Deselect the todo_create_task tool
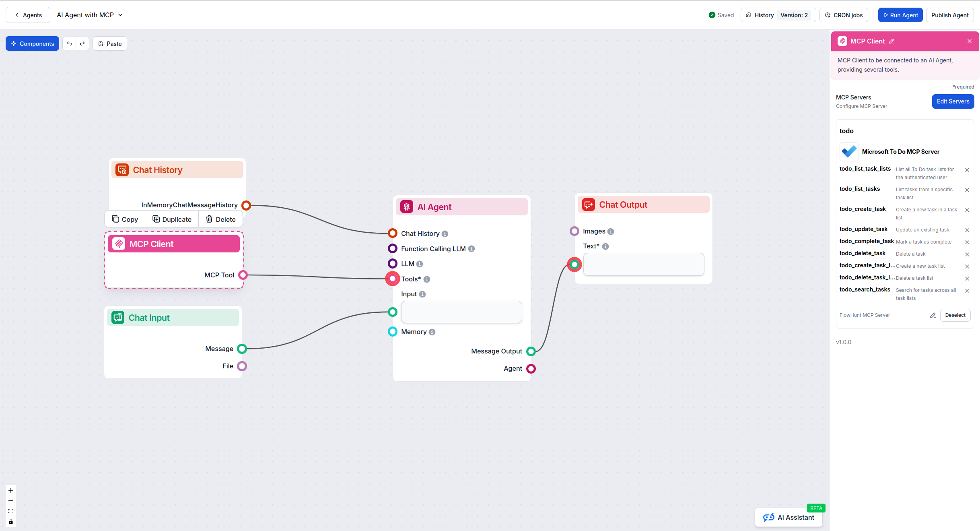980x531 pixels. pyautogui.click(x=967, y=210)
